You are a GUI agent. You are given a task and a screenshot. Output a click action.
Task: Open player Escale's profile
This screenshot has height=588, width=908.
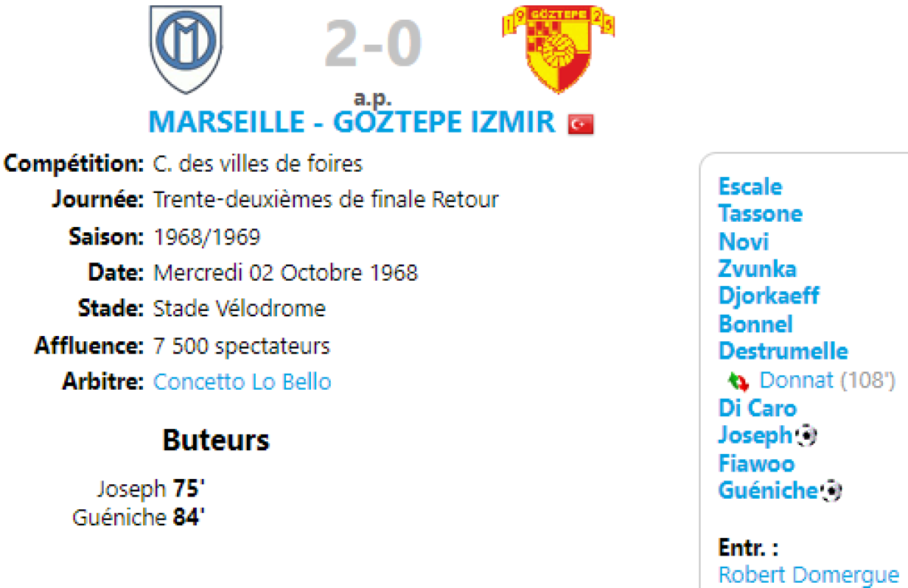pyautogui.click(x=750, y=187)
